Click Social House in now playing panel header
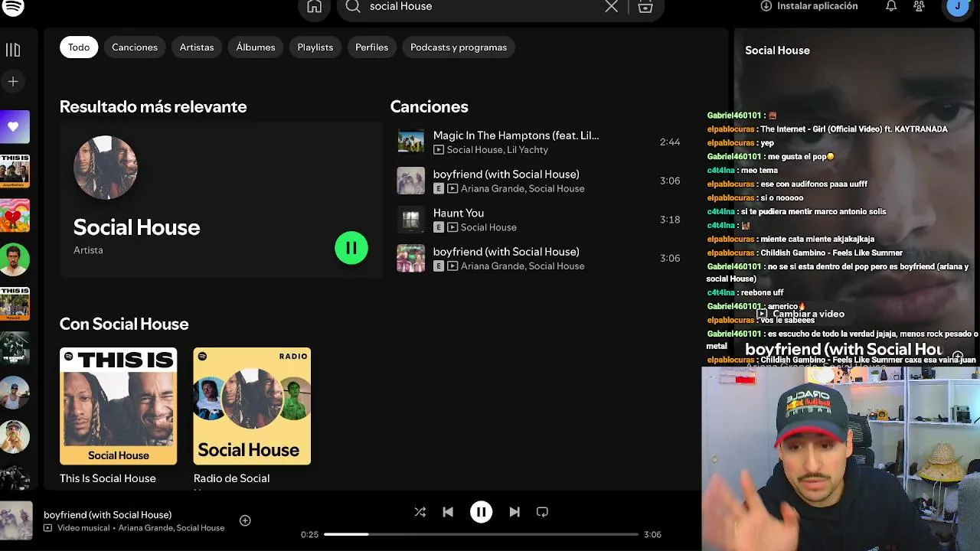This screenshot has height=551, width=980. point(777,51)
